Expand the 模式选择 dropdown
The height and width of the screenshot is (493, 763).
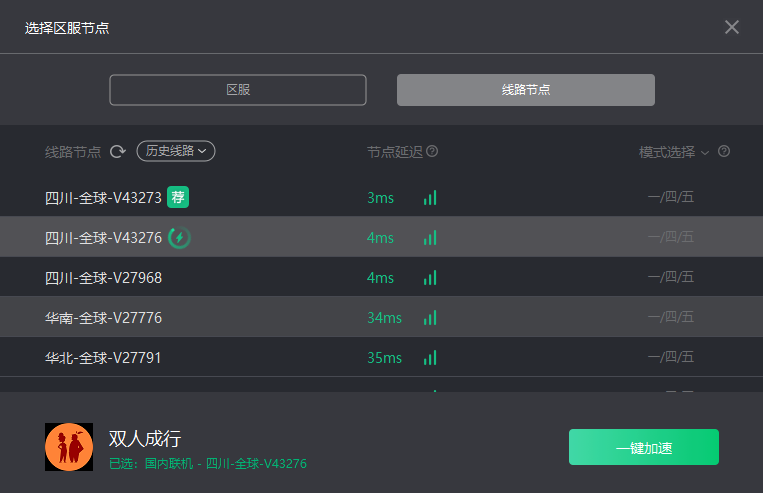(x=674, y=152)
